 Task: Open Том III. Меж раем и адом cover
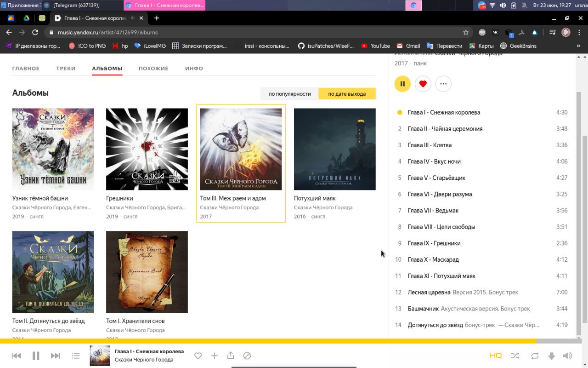pyautogui.click(x=241, y=149)
